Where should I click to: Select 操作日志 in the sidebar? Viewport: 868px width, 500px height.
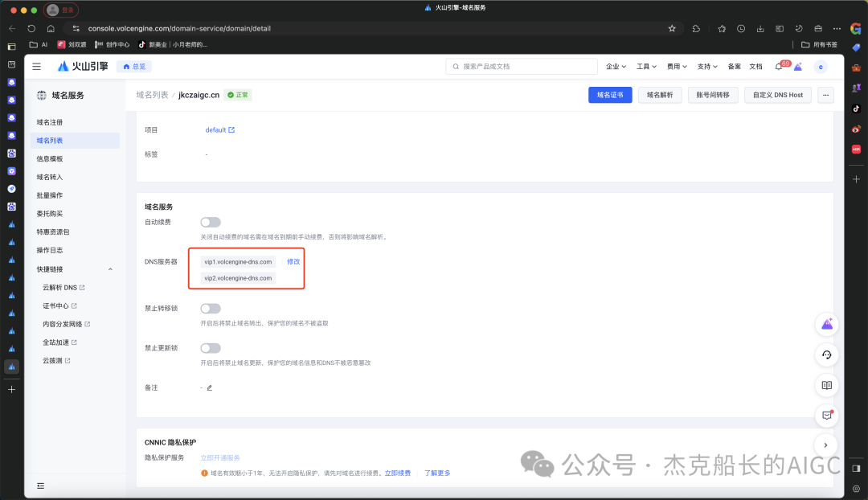pos(50,250)
